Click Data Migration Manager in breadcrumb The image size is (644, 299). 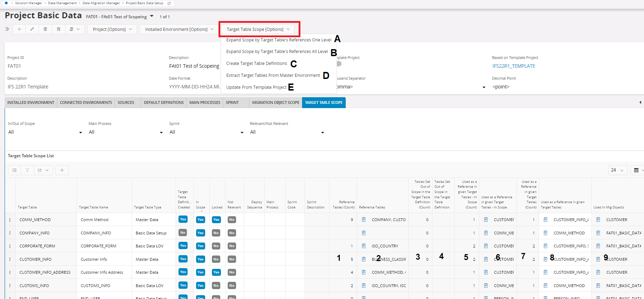click(x=101, y=3)
